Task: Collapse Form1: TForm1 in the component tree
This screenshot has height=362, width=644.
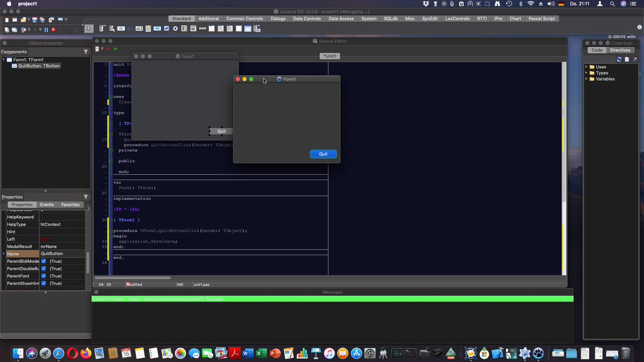Action: click(x=4, y=59)
